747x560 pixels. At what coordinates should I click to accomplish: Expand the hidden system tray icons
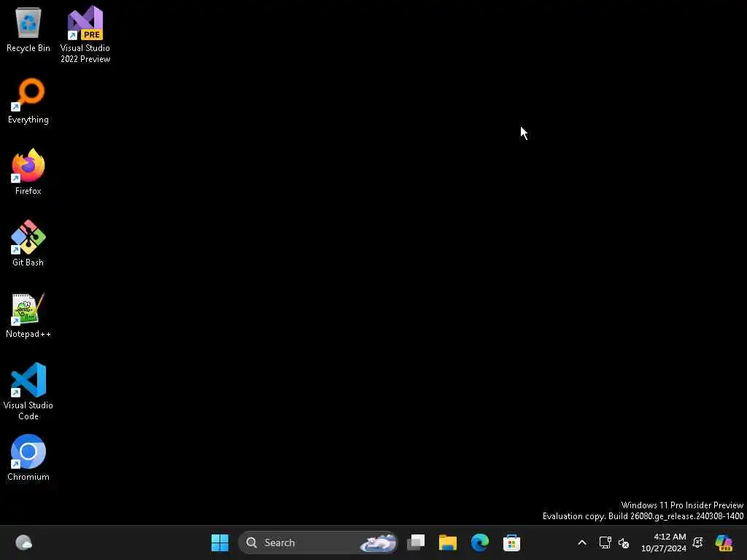coord(581,542)
